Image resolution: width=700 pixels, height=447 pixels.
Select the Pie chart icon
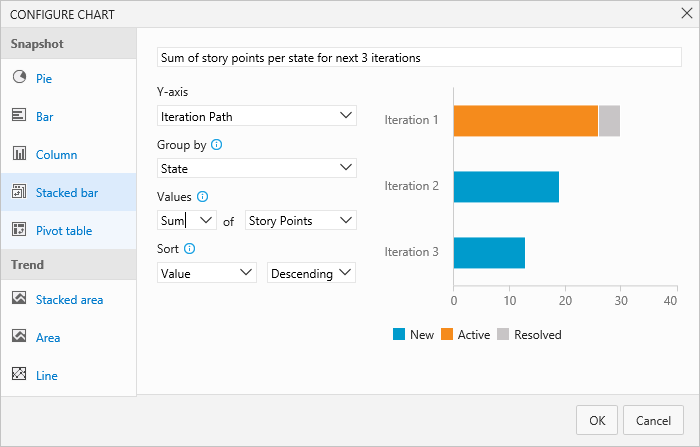pos(19,78)
